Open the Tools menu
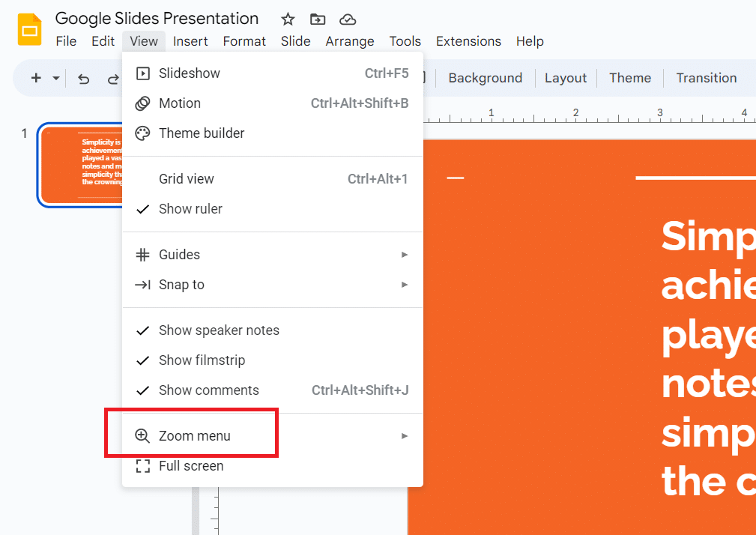 (405, 41)
